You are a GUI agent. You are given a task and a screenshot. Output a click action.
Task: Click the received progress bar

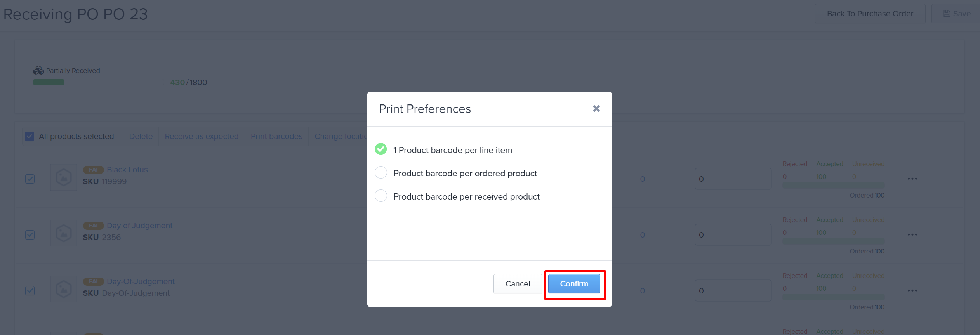[99, 82]
